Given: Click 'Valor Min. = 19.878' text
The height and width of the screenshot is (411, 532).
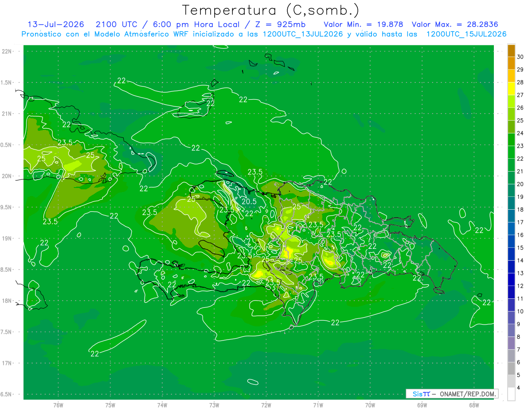Looking at the screenshot, I should pos(363,24).
